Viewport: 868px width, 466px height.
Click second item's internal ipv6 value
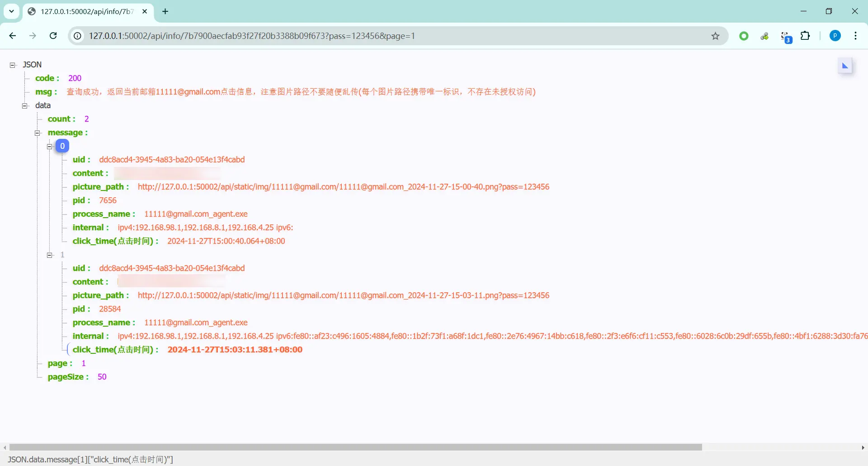tap(572, 336)
